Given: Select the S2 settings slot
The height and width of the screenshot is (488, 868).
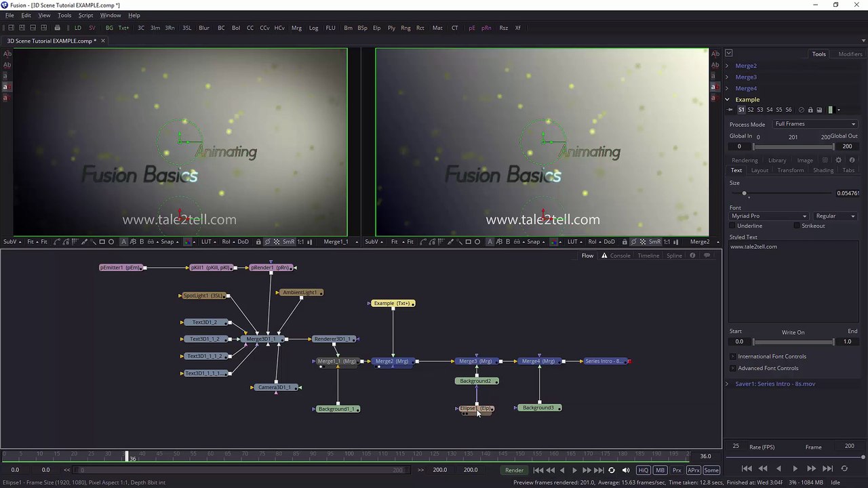Looking at the screenshot, I should tap(751, 110).
